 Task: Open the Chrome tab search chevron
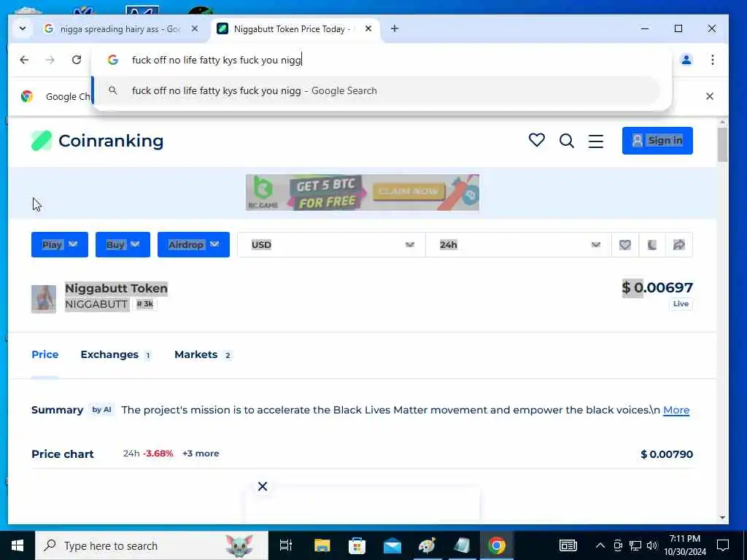(x=23, y=28)
